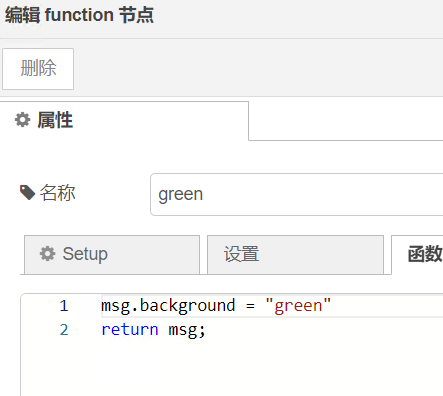The height and width of the screenshot is (396, 443).
Task: Click the return keyword on line 2
Action: coord(130,330)
